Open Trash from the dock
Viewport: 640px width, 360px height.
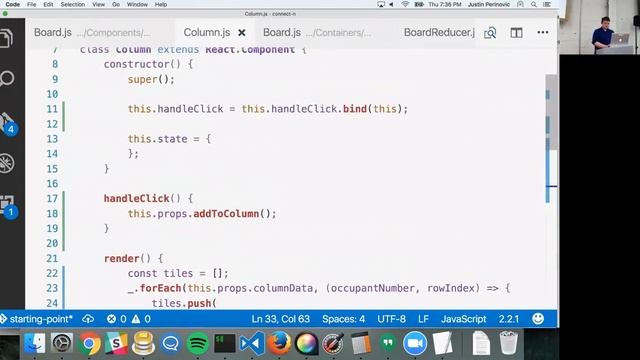509,343
